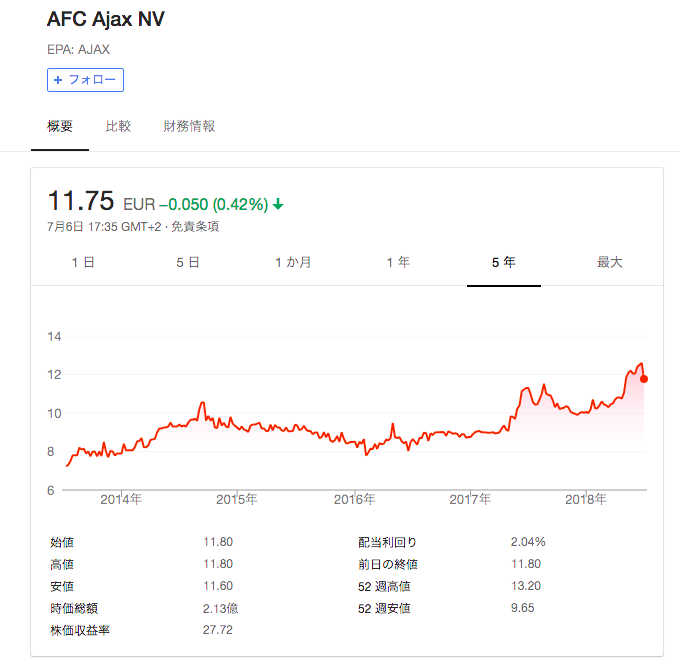Click the 10 y-axis label
Viewport: 680px width, 663px height.
(x=54, y=414)
